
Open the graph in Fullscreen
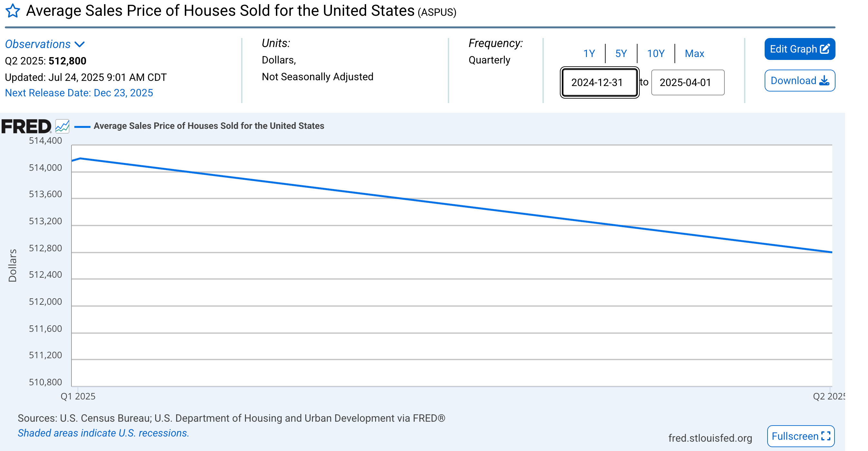[800, 436]
